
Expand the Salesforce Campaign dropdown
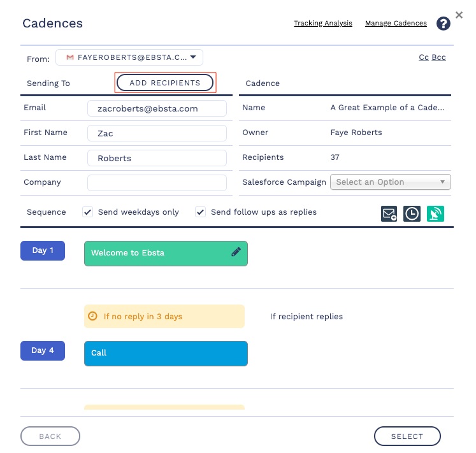[390, 182]
